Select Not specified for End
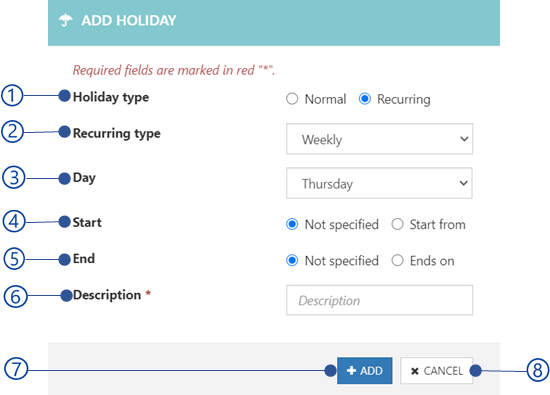The image size is (550, 395). click(x=292, y=261)
